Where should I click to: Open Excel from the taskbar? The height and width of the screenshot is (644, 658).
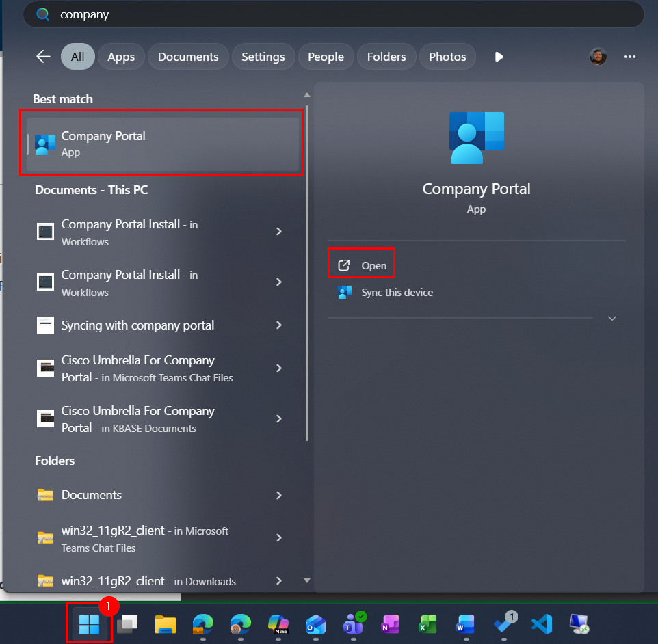[428, 624]
